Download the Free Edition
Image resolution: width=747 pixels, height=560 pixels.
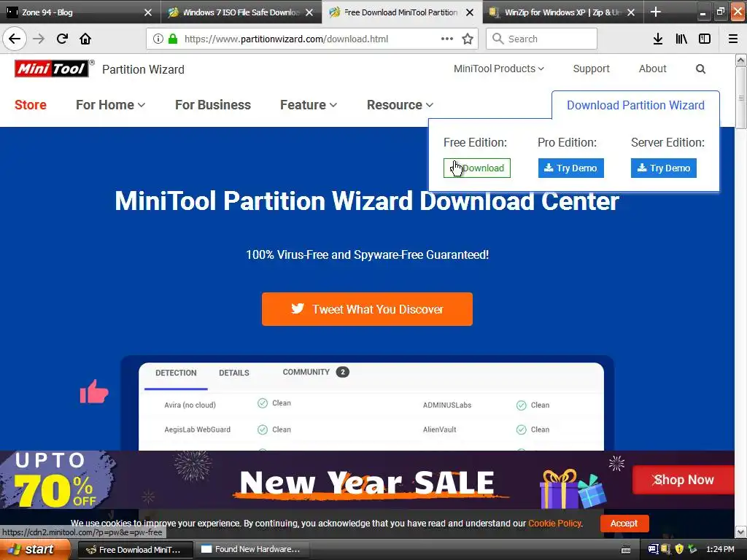coord(477,168)
